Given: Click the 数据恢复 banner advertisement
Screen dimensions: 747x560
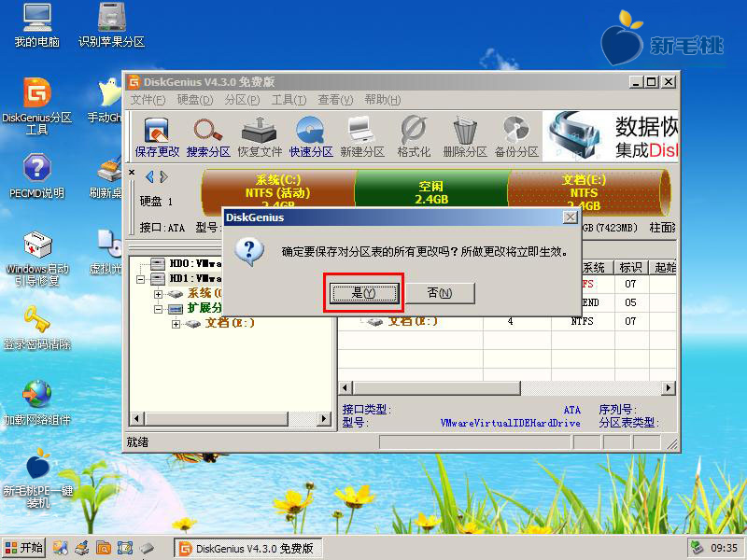Looking at the screenshot, I should [611, 136].
